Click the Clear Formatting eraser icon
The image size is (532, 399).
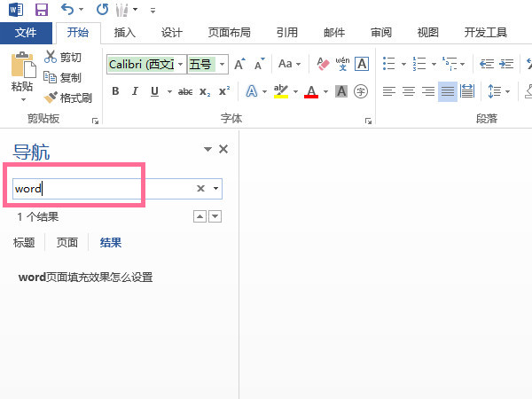point(322,65)
